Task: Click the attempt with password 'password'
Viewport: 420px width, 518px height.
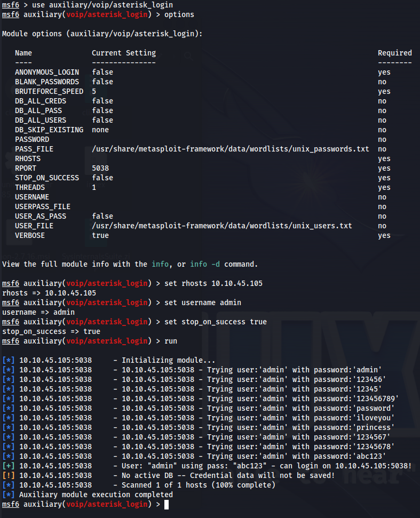Action: pyautogui.click(x=199, y=408)
